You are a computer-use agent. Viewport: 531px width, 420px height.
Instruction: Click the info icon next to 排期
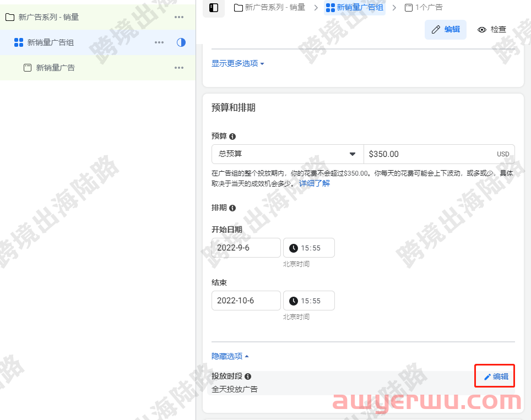232,208
